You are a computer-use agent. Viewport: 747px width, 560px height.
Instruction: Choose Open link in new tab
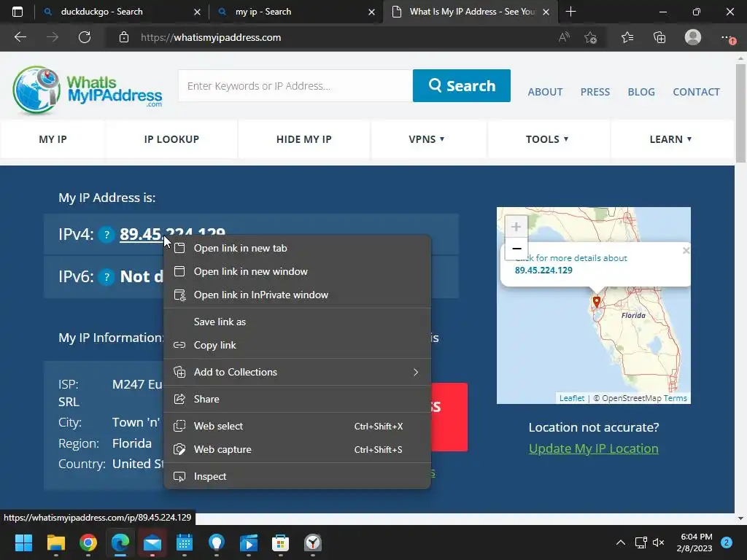[298, 248]
